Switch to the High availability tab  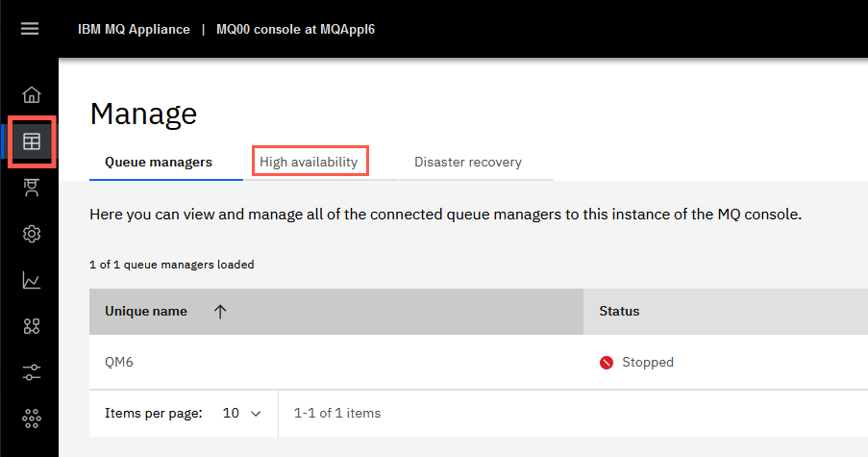click(309, 162)
